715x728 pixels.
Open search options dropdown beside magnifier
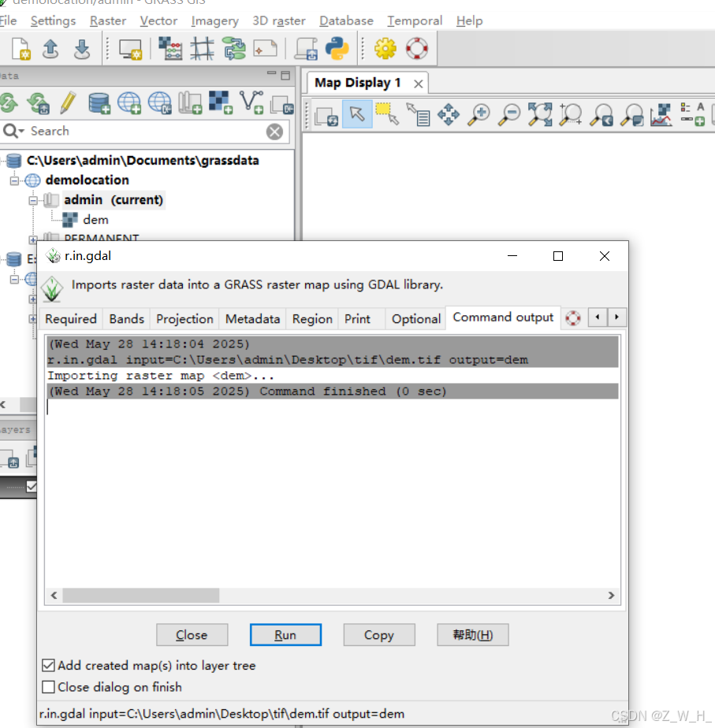13,131
